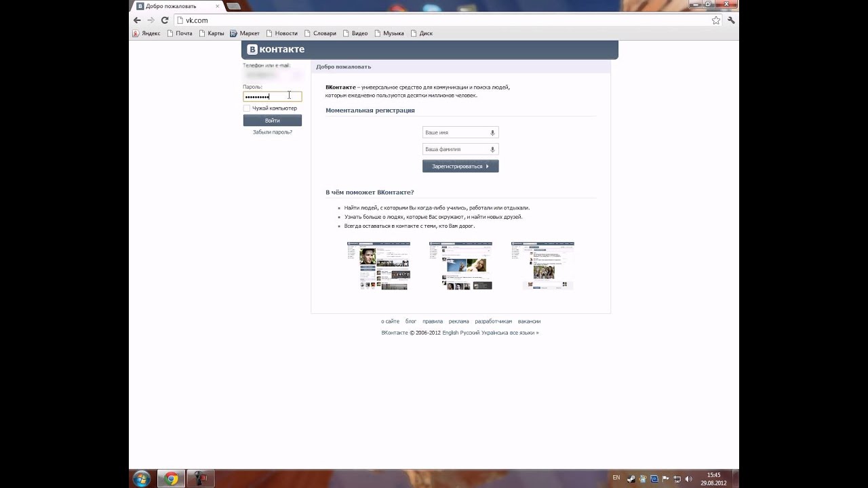Reload the page with the refresh icon
The width and height of the screenshot is (868, 488).
coord(165,20)
